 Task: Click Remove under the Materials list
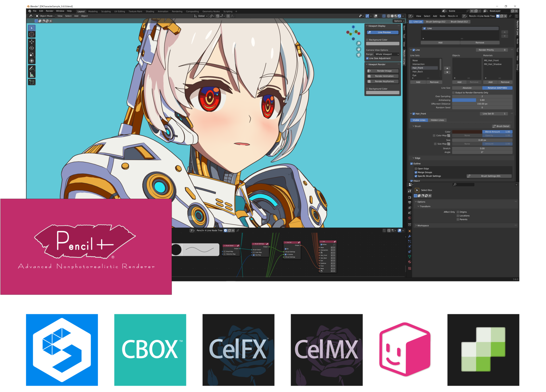[x=505, y=82]
